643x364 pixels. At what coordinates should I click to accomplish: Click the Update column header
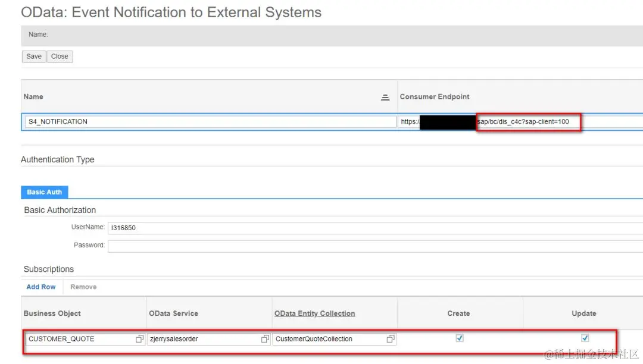584,313
